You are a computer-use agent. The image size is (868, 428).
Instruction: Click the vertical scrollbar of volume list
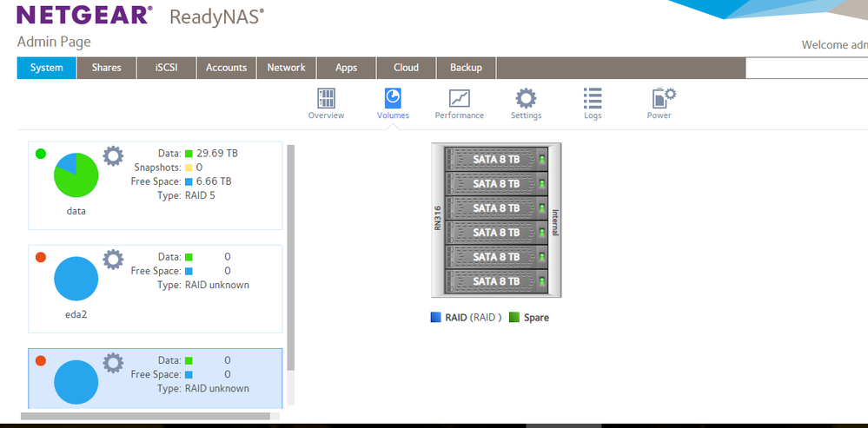click(x=291, y=260)
